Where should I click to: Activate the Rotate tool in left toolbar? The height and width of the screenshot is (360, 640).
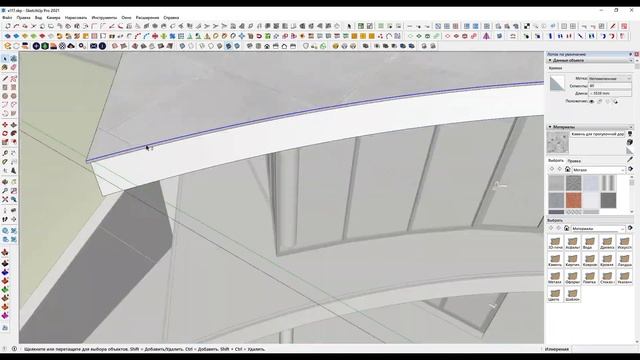click(x=5, y=133)
